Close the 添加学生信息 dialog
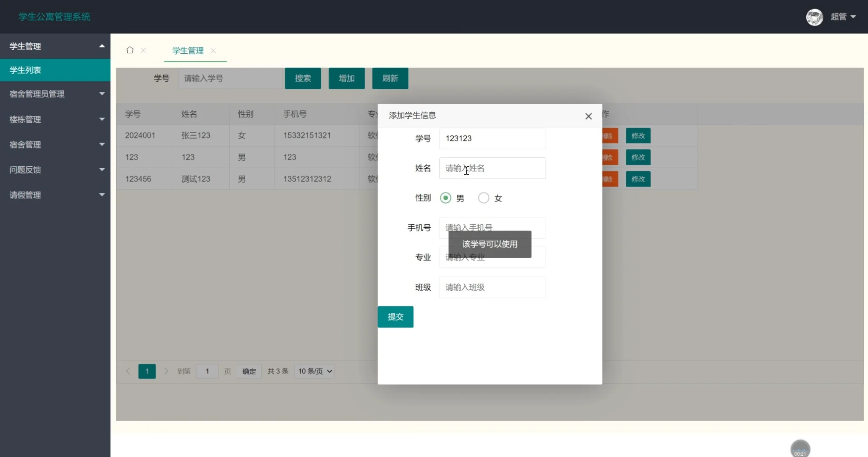 tap(588, 116)
